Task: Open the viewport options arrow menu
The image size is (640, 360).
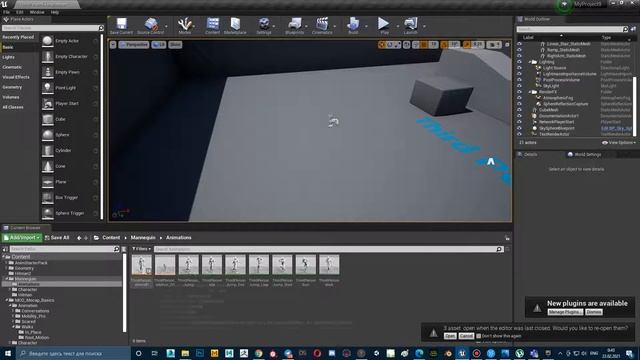Action: [x=113, y=44]
